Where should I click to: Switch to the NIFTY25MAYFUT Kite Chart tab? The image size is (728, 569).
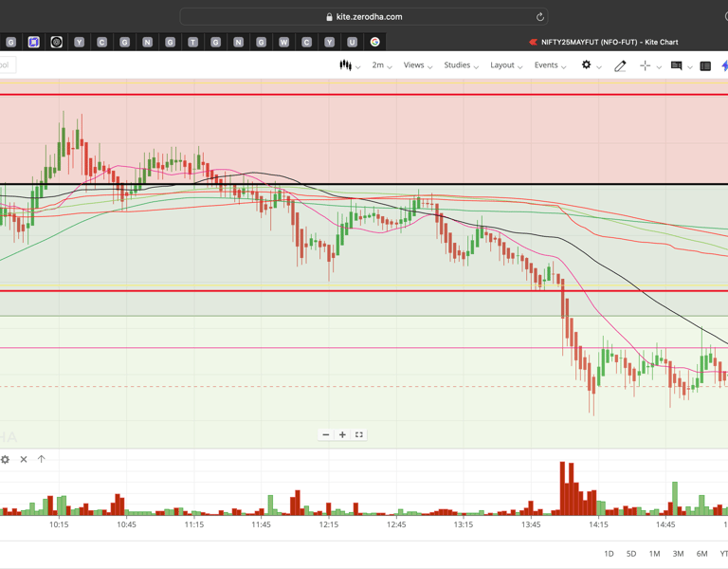pyautogui.click(x=603, y=43)
